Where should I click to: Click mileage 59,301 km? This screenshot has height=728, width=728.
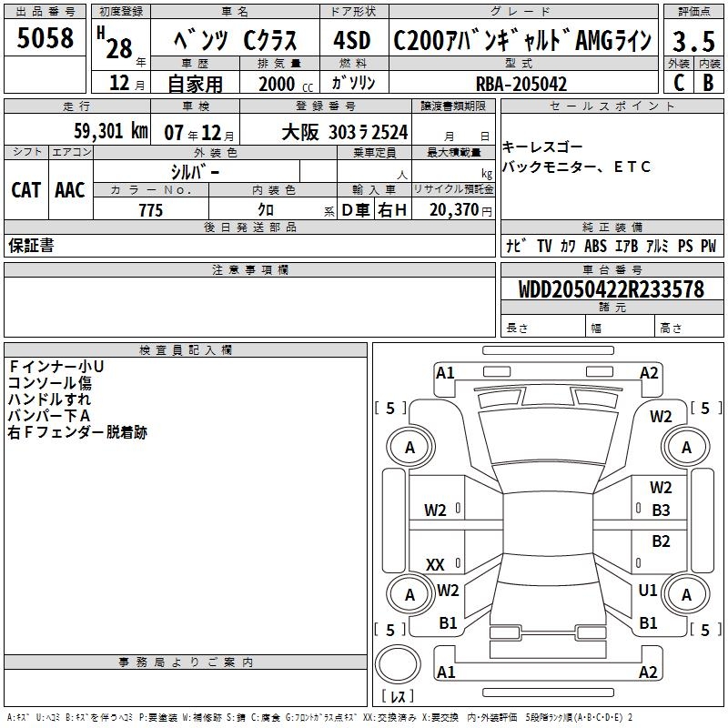[111, 131]
